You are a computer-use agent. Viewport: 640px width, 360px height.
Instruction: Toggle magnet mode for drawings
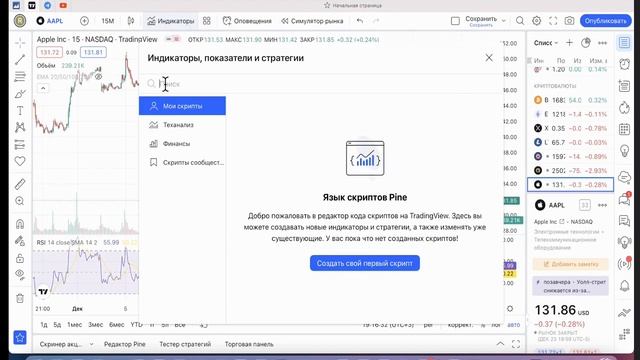pyautogui.click(x=20, y=224)
